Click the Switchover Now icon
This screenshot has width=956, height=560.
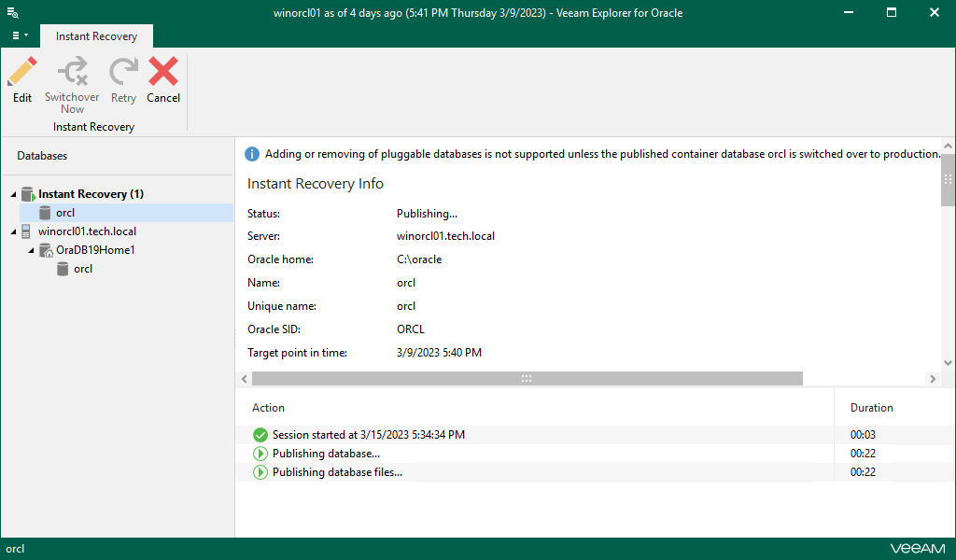pos(73,71)
